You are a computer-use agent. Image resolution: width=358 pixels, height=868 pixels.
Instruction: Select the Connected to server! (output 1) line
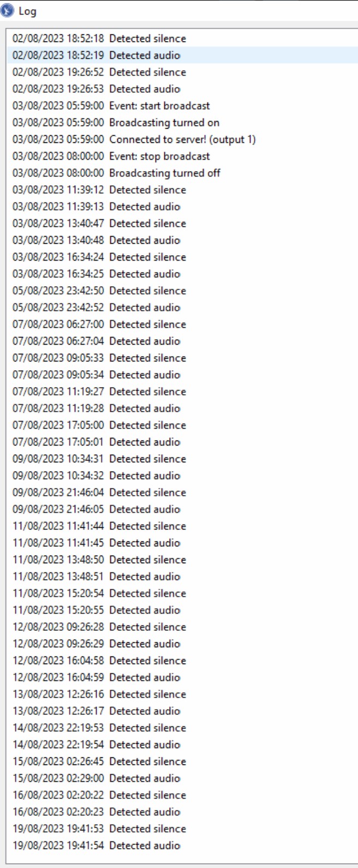tap(183, 140)
